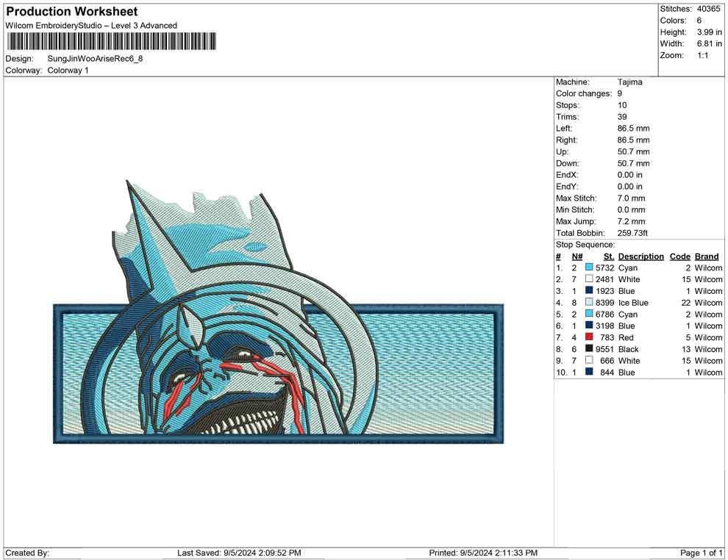Click the Max Stitch value 7.0 mm
728x560 pixels.
click(632, 198)
